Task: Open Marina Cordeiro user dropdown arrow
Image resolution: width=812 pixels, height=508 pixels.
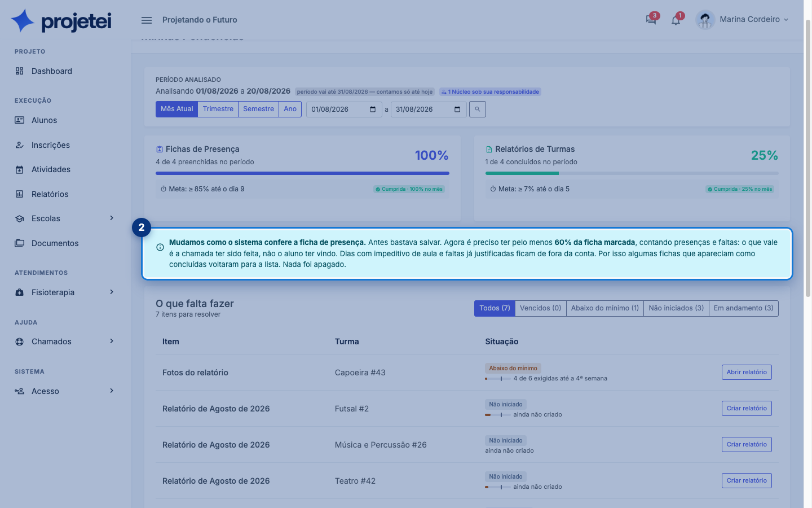Action: click(x=786, y=20)
